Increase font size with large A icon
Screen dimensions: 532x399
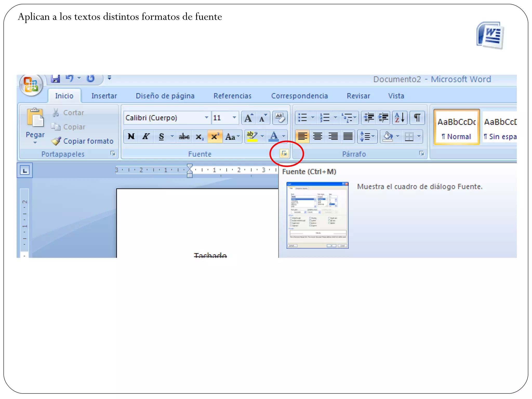click(x=249, y=118)
